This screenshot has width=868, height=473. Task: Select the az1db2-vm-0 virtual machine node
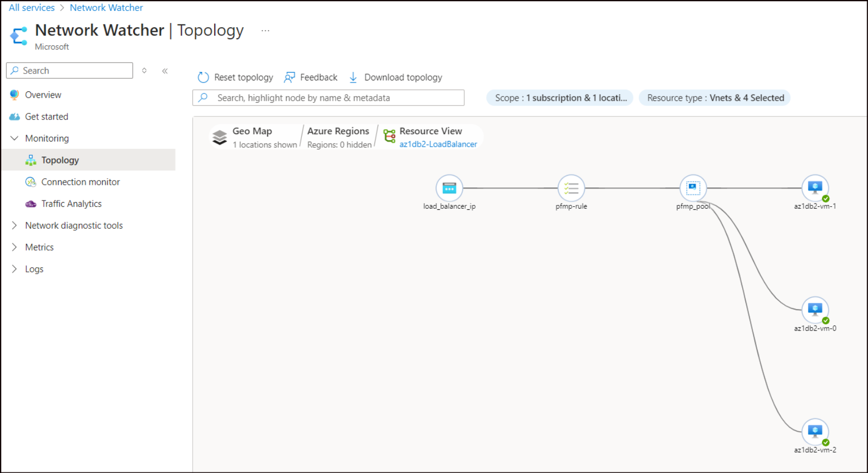[815, 310]
